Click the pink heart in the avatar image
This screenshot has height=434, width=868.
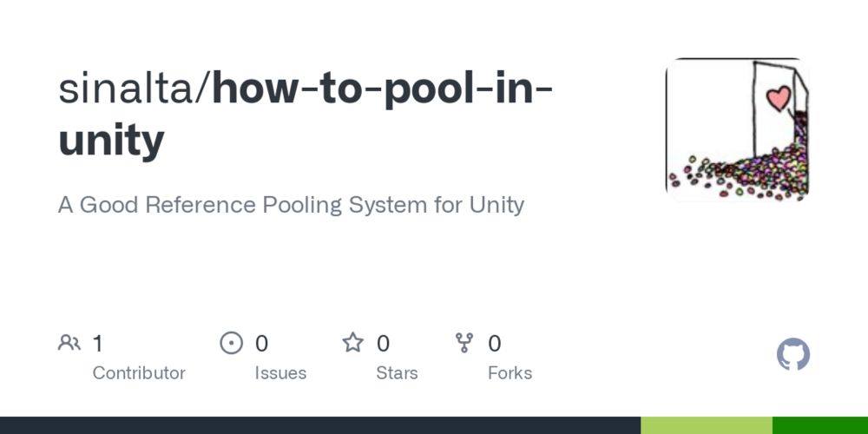click(x=779, y=98)
